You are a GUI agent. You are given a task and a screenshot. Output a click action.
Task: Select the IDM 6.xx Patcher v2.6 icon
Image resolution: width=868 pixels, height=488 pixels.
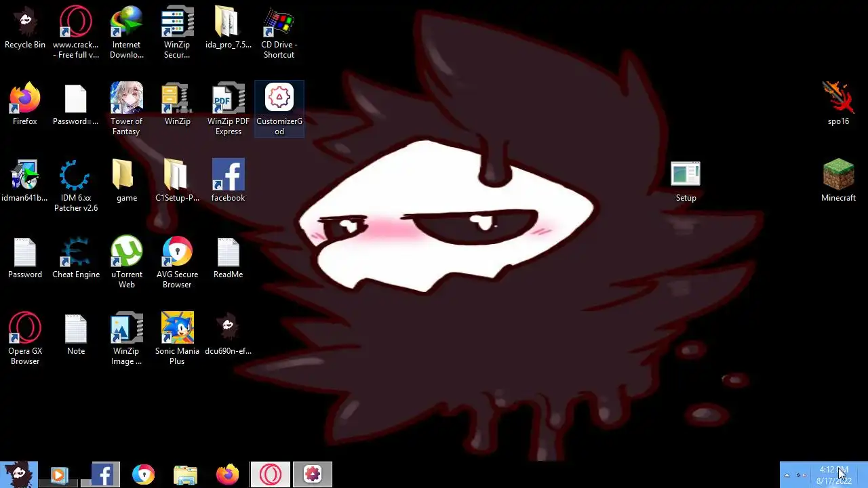[x=76, y=185]
